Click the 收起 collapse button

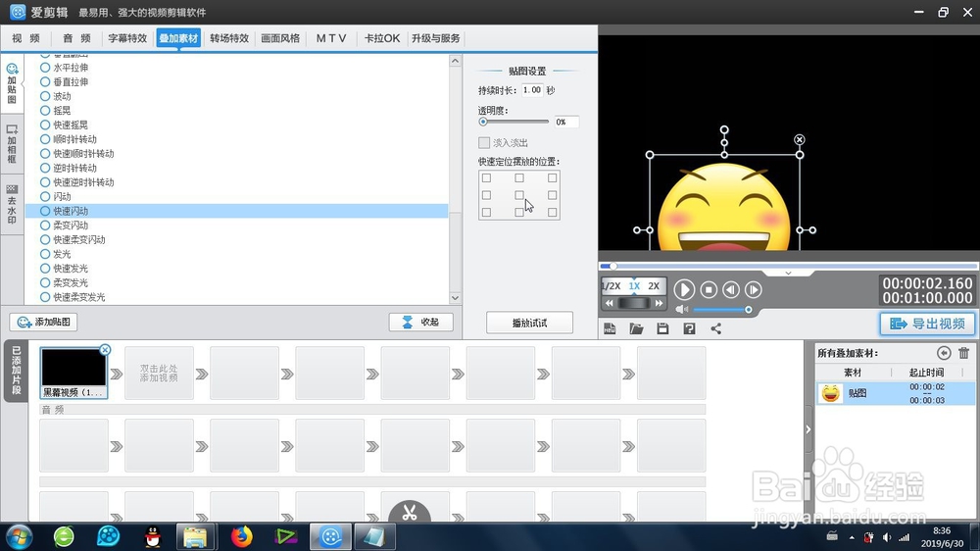click(x=421, y=323)
